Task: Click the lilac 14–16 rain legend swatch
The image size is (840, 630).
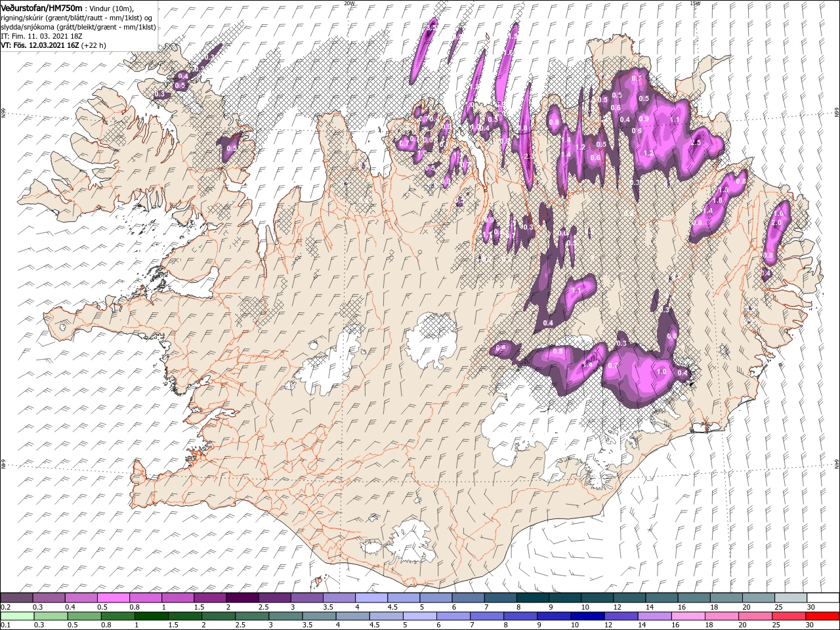Action: point(655,616)
